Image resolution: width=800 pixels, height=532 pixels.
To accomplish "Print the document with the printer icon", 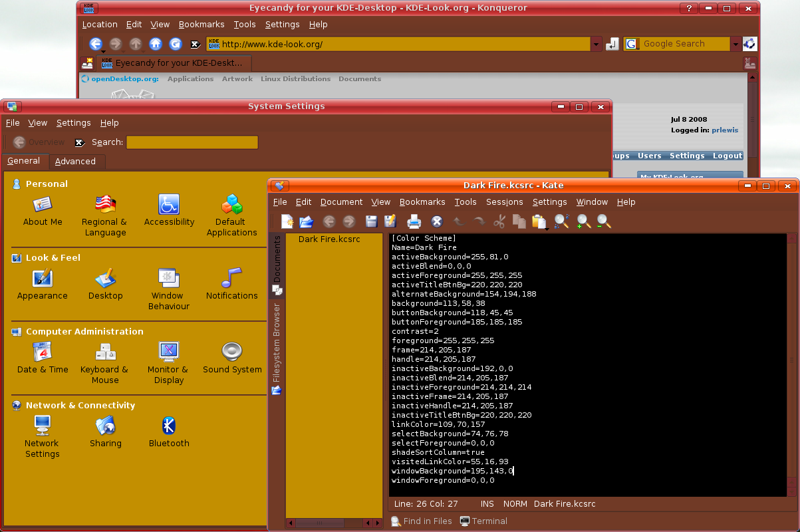I will (x=414, y=221).
